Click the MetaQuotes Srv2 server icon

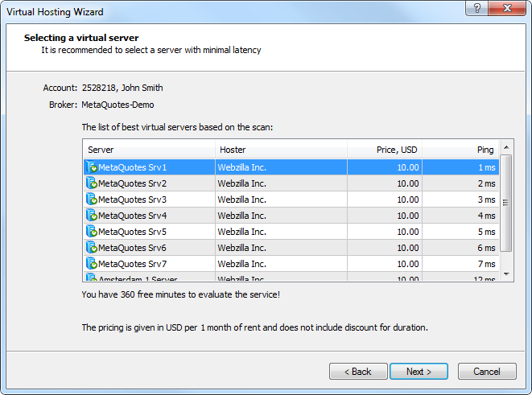92,183
